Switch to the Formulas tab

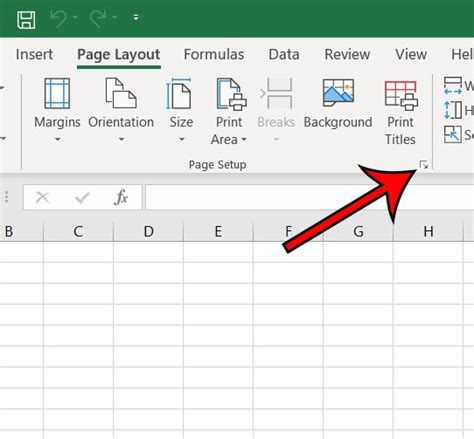coord(214,54)
